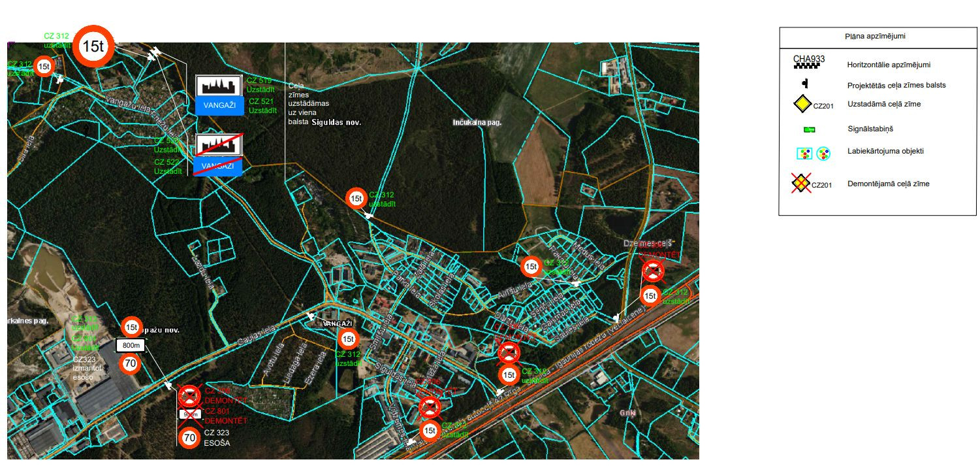Click the CHA933 horizontal marking legend symbol
Viewport: 980px width, 466px height.
click(x=809, y=63)
